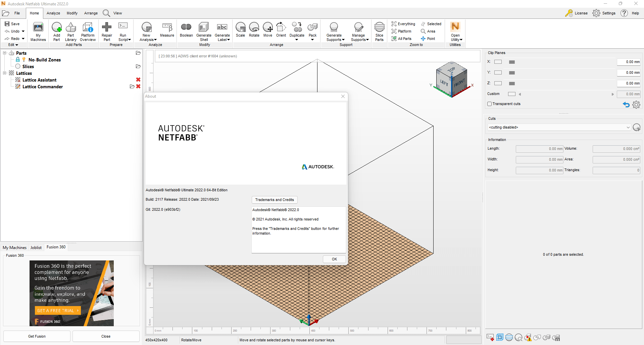Screen dimensions: 644x345
Task: Zoom to Point
Action: pos(428,39)
